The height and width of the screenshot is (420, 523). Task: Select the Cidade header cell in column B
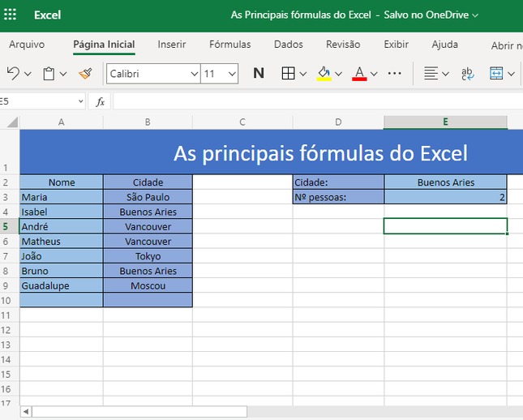click(148, 182)
